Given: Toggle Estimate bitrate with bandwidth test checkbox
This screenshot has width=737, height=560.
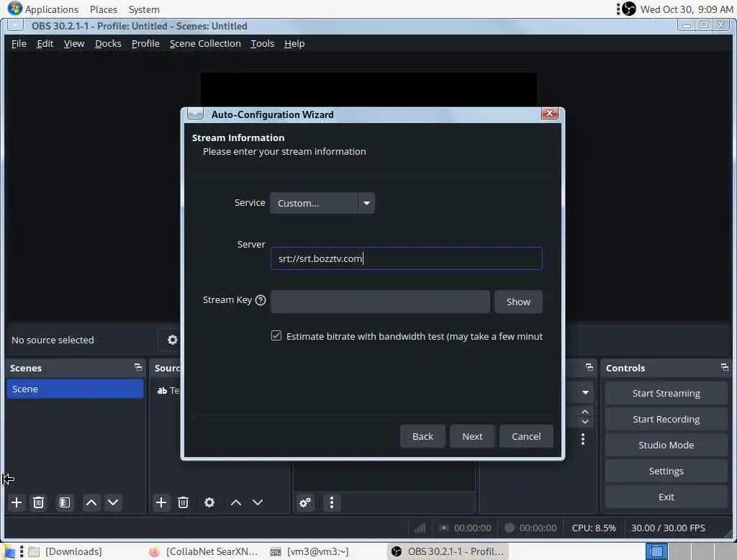Looking at the screenshot, I should (276, 335).
